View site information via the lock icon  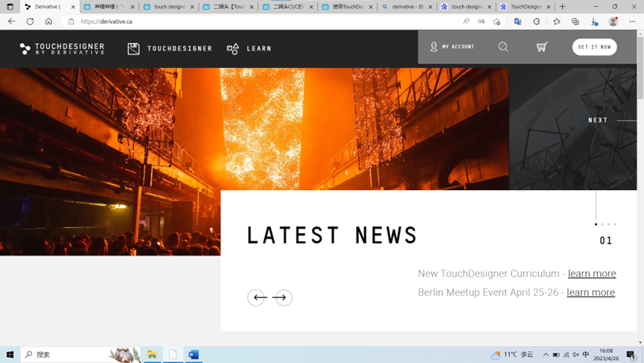(71, 22)
